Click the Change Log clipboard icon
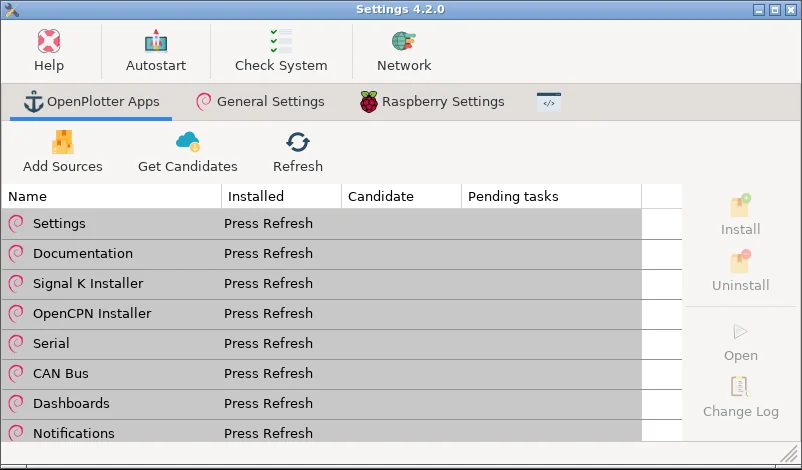The image size is (802, 470). [740, 387]
